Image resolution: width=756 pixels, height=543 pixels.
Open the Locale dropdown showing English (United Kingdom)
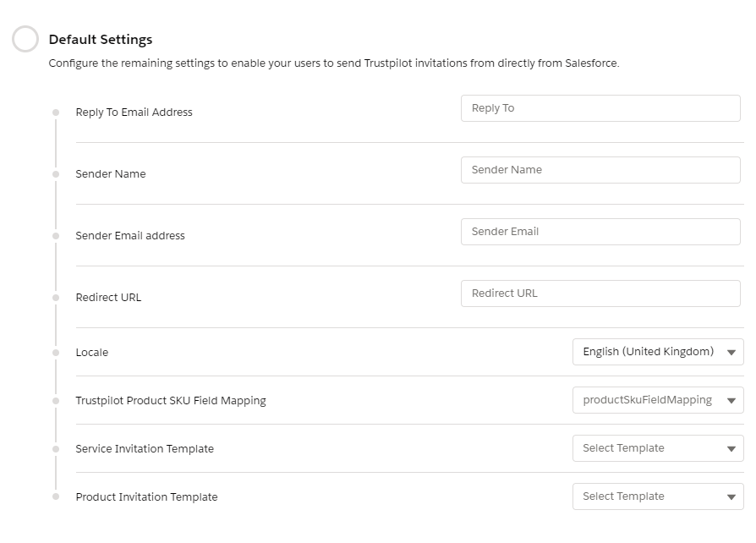coord(658,352)
